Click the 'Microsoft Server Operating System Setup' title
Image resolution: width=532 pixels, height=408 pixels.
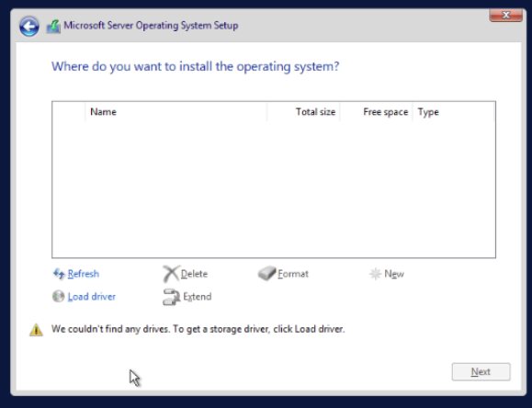[x=151, y=26]
